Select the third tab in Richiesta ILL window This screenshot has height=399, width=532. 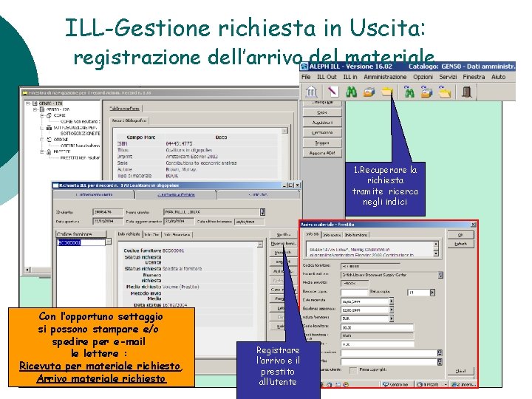coord(259,195)
